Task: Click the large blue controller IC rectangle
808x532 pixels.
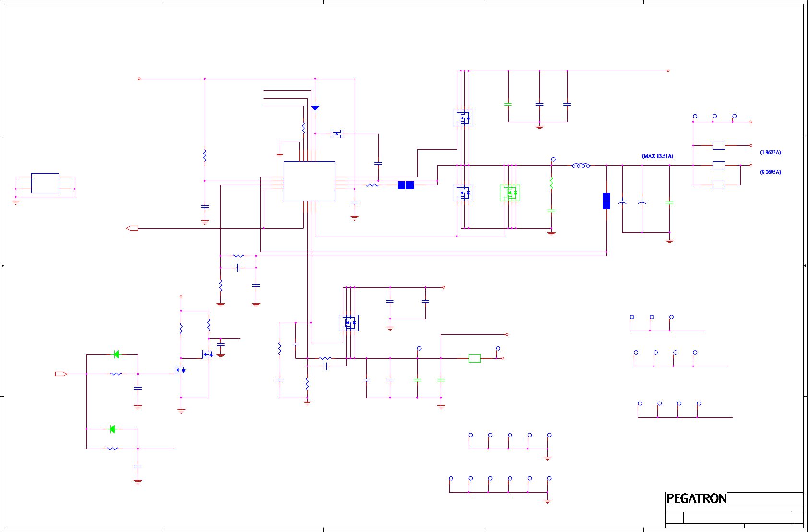Action: [309, 181]
